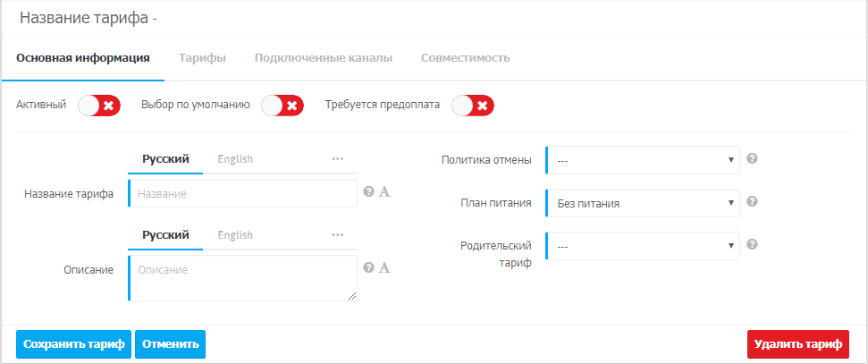Open the План питания dropdown
The height and width of the screenshot is (364, 868).
(x=643, y=203)
